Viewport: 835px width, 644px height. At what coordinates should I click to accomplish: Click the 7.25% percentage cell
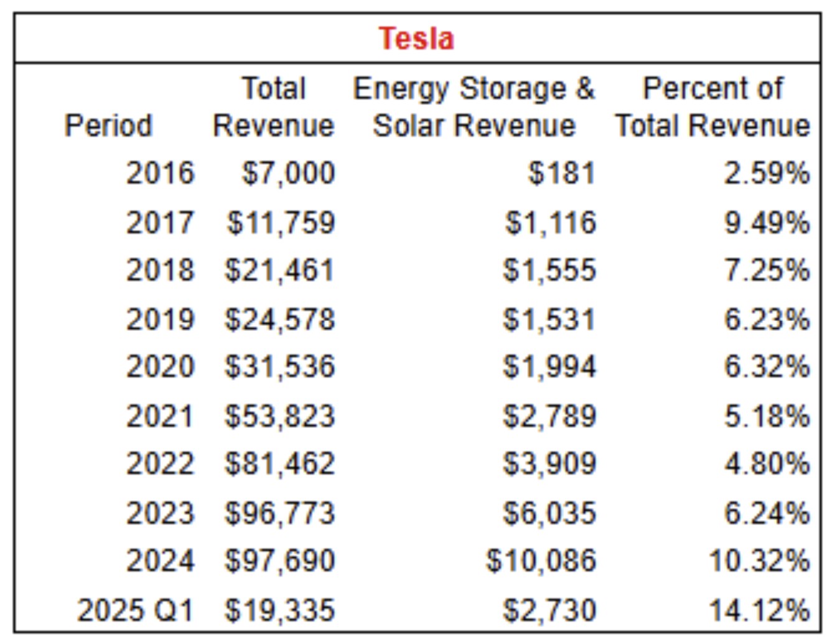[x=767, y=270]
